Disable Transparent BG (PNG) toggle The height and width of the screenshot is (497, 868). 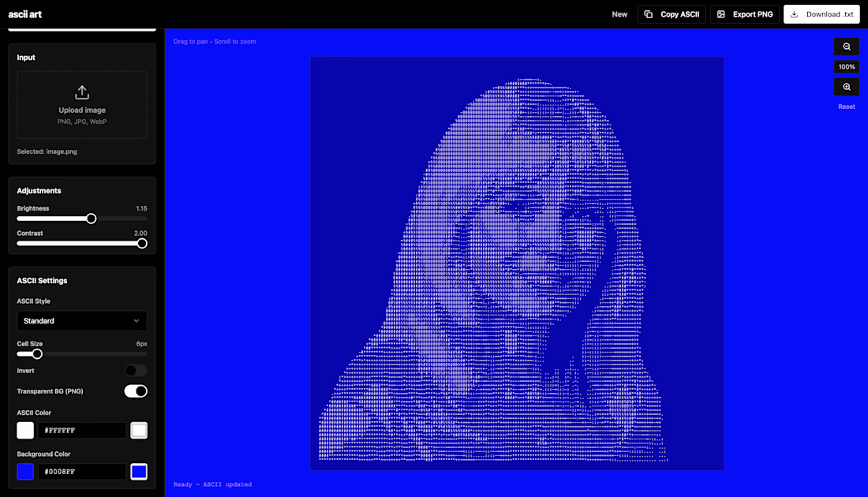136,391
